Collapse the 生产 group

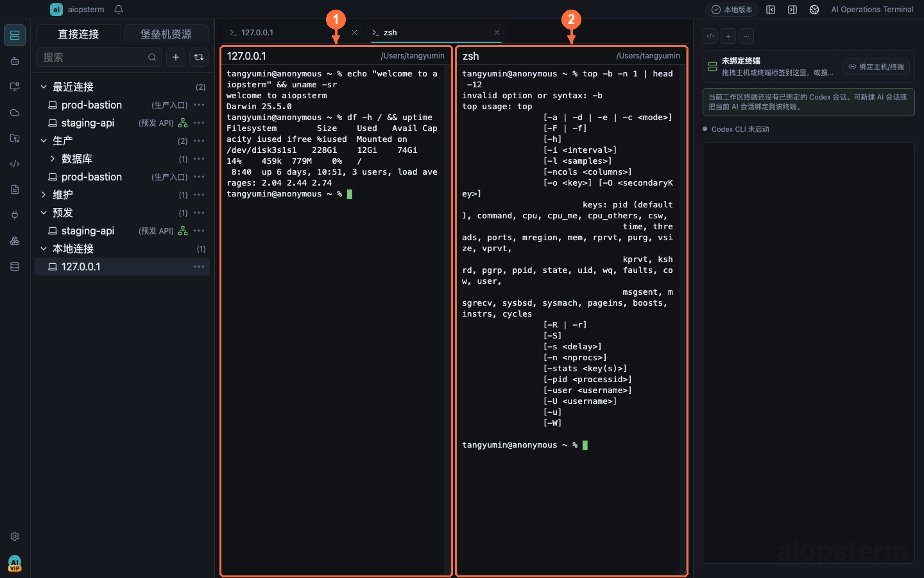pos(44,141)
